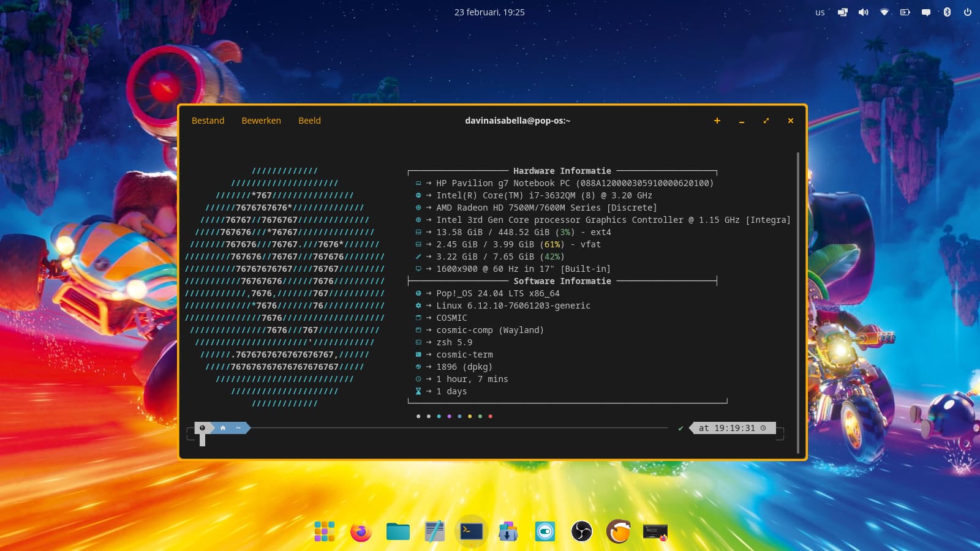Screen dimensions: 980x551
Task: Open a new terminal tab with plus button
Action: tap(717, 121)
